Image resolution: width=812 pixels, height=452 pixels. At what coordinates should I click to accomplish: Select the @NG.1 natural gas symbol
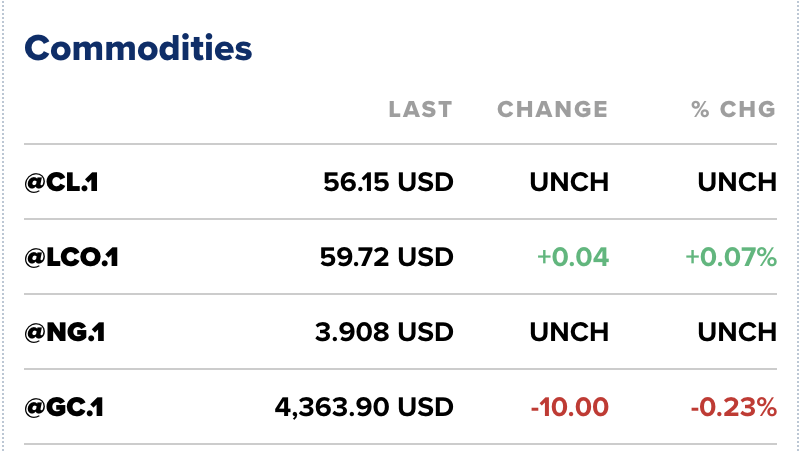point(66,332)
